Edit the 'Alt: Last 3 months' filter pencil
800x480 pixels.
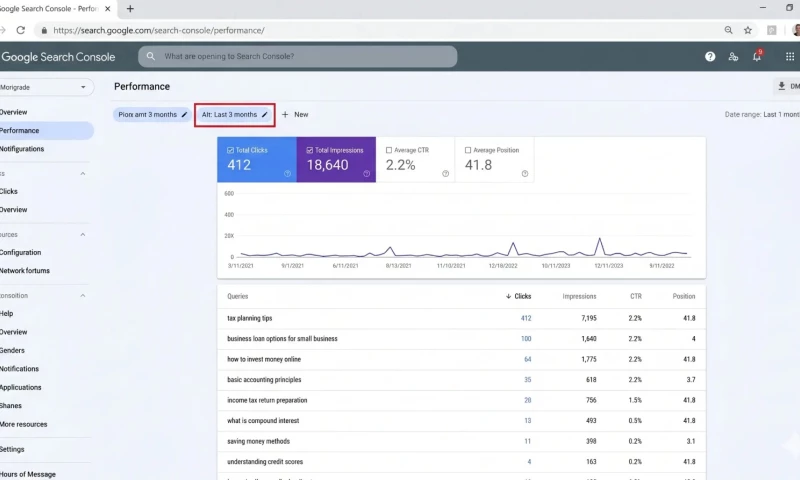(264, 114)
